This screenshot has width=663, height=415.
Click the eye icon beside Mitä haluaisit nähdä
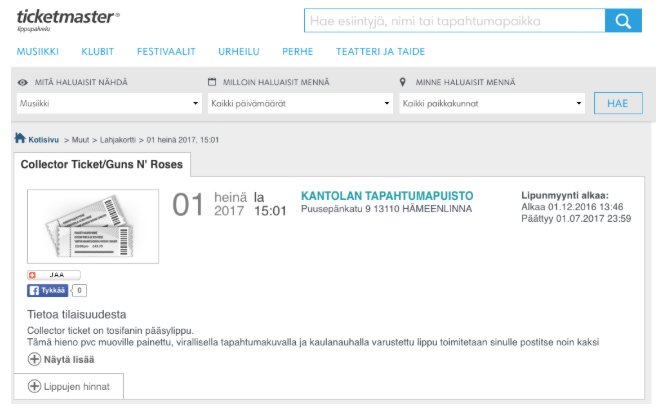pos(23,82)
